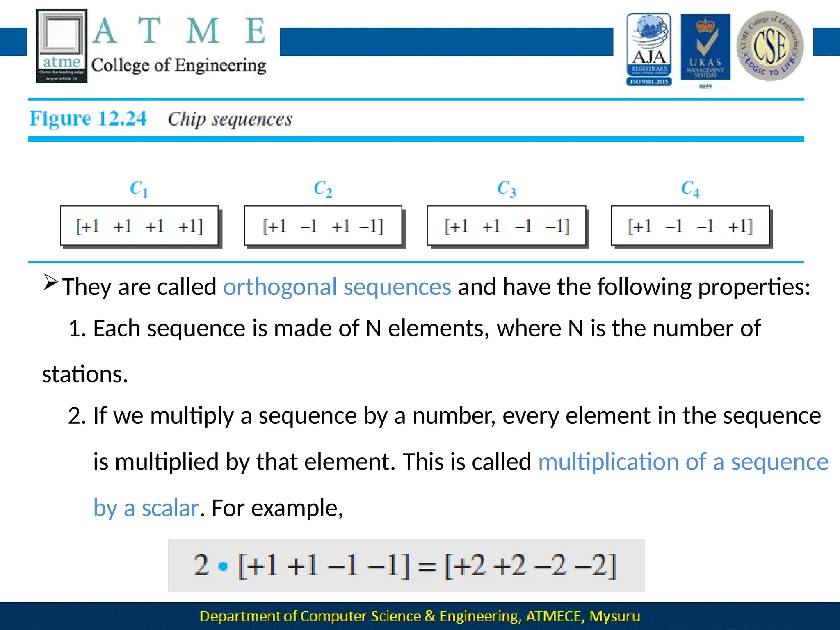Click the [+1 -1 -1 +1] sequence box
This screenshot has height=630, width=840.
pos(691,226)
